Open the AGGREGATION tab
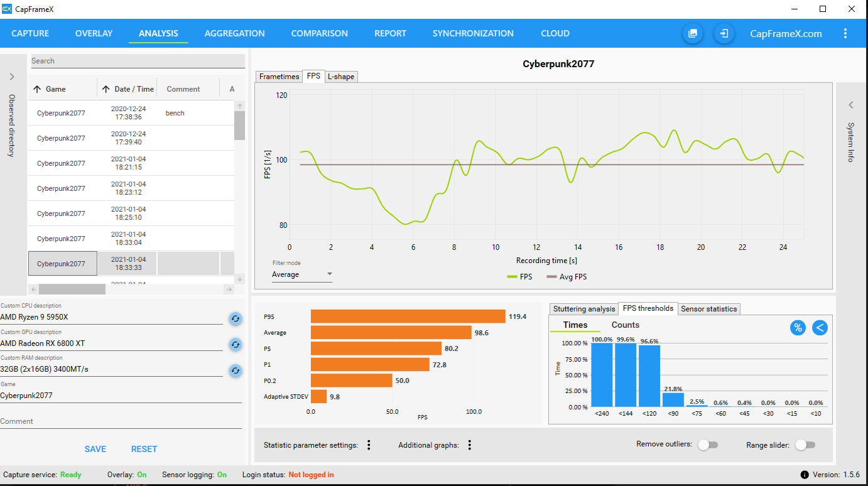Image resolution: width=868 pixels, height=486 pixels. point(234,33)
